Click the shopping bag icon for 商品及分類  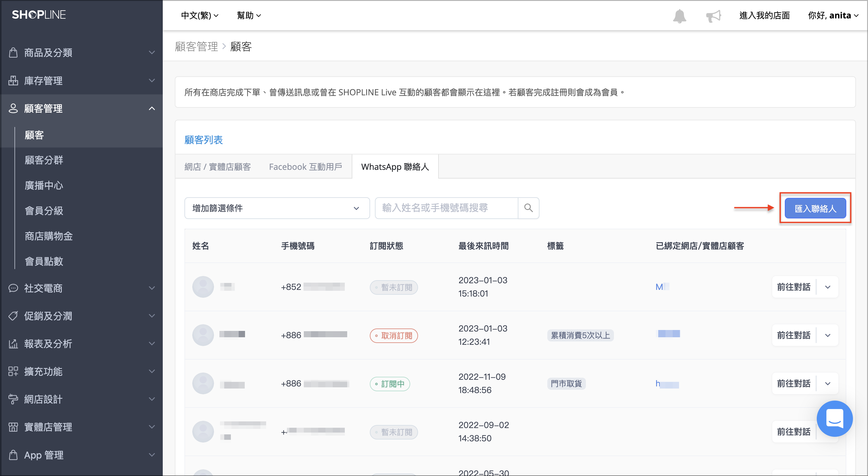(13, 52)
